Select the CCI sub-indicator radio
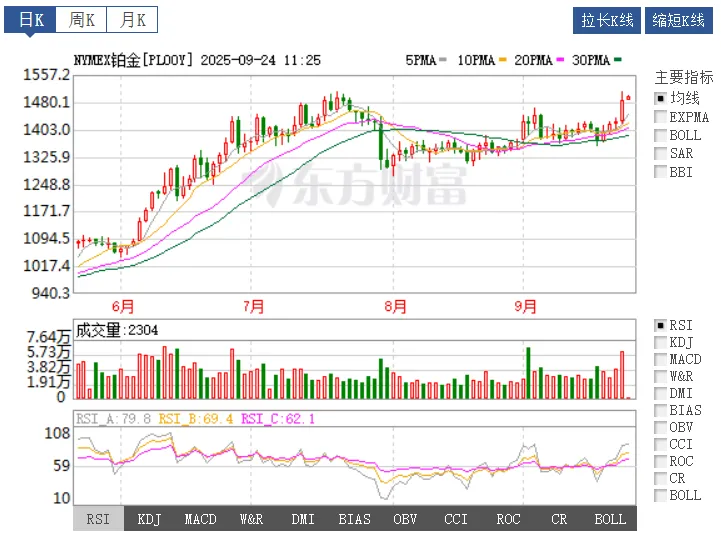This screenshot has height=545, width=721. pyautogui.click(x=660, y=444)
